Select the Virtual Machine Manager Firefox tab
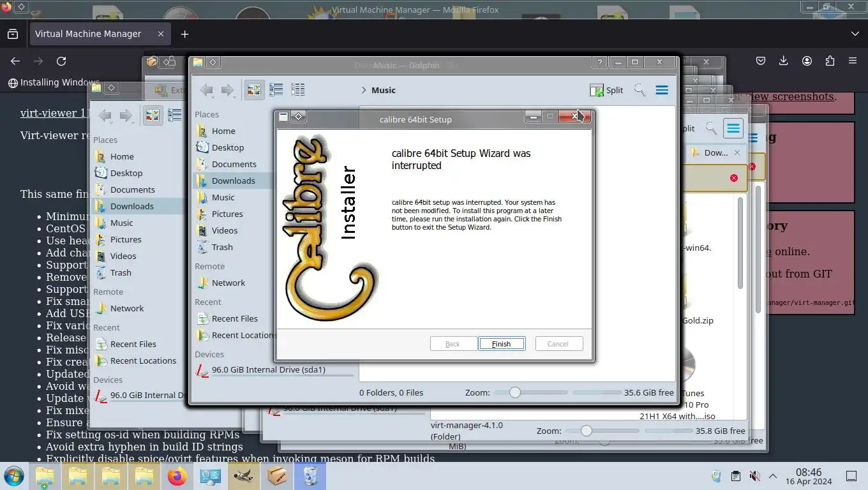 (x=99, y=34)
